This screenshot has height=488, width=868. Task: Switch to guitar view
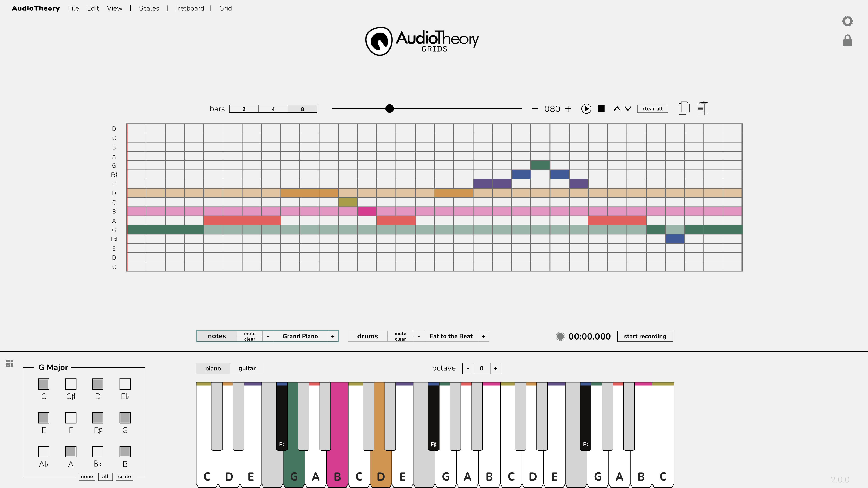[247, 369]
